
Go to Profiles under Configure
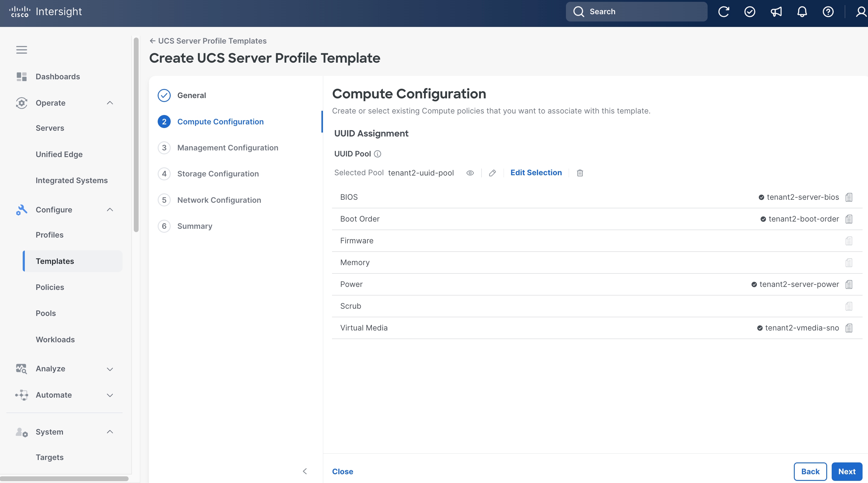[x=50, y=235]
